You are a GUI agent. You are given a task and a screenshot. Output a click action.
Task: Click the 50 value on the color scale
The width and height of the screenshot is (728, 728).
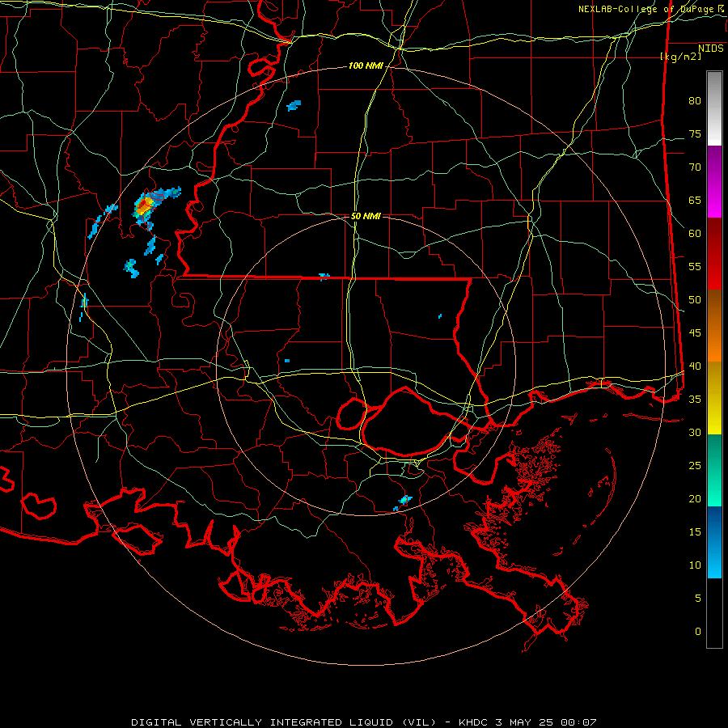click(x=695, y=300)
